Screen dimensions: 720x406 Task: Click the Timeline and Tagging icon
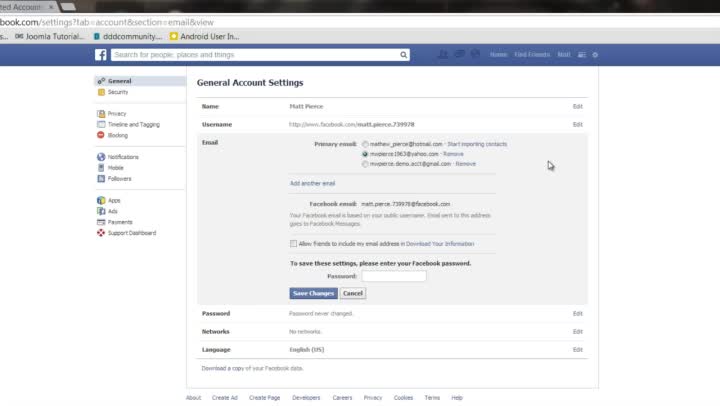tap(101, 124)
